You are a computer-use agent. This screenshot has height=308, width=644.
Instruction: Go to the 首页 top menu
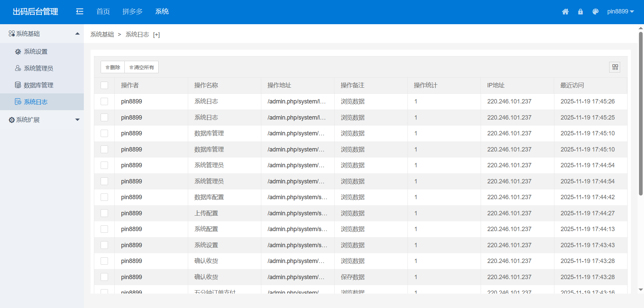tap(103, 12)
